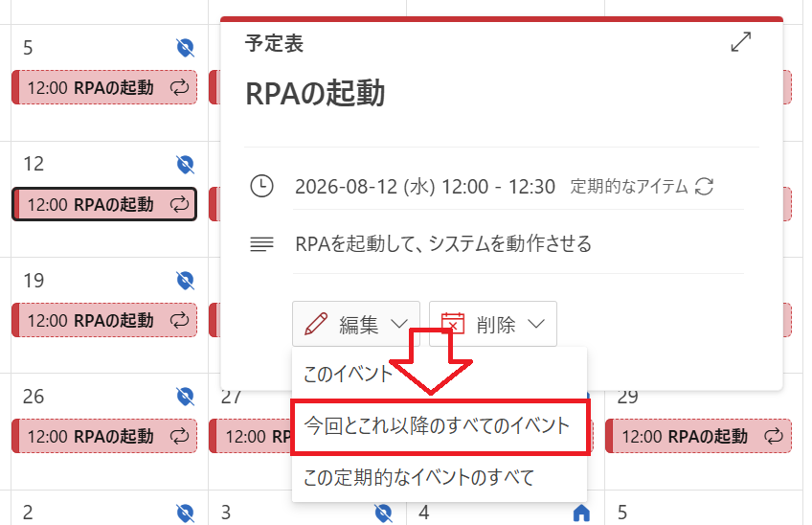The image size is (812, 525).
Task: Open RPAの起動 event on day 5 at top
Action: coord(104,87)
